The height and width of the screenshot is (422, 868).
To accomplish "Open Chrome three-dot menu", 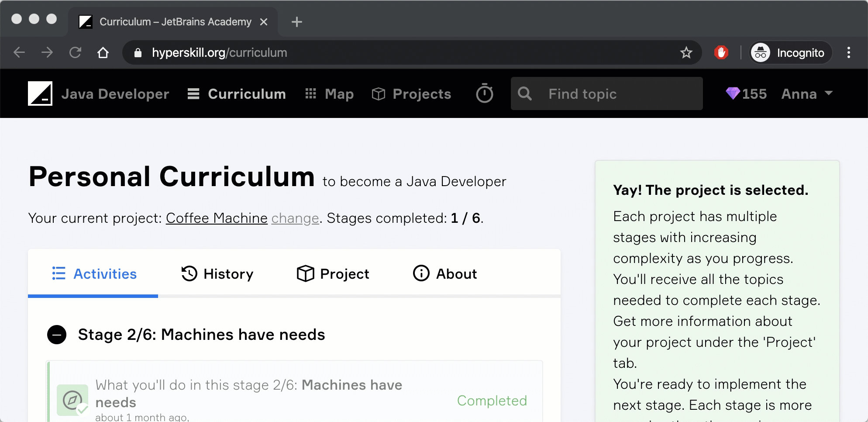I will point(849,53).
